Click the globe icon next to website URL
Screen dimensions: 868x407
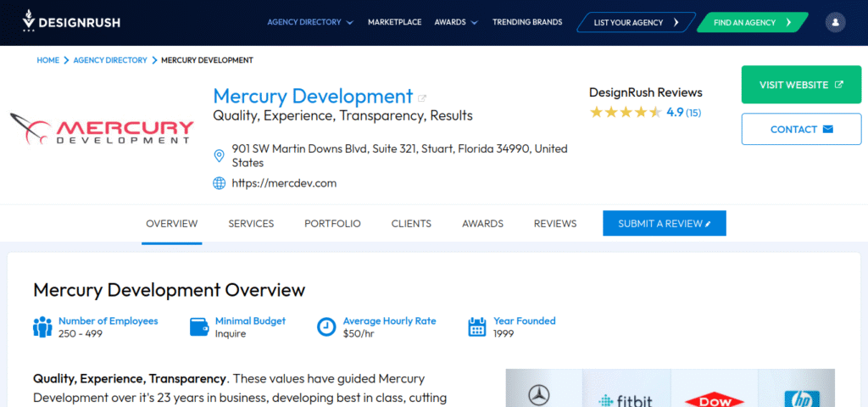(x=219, y=183)
